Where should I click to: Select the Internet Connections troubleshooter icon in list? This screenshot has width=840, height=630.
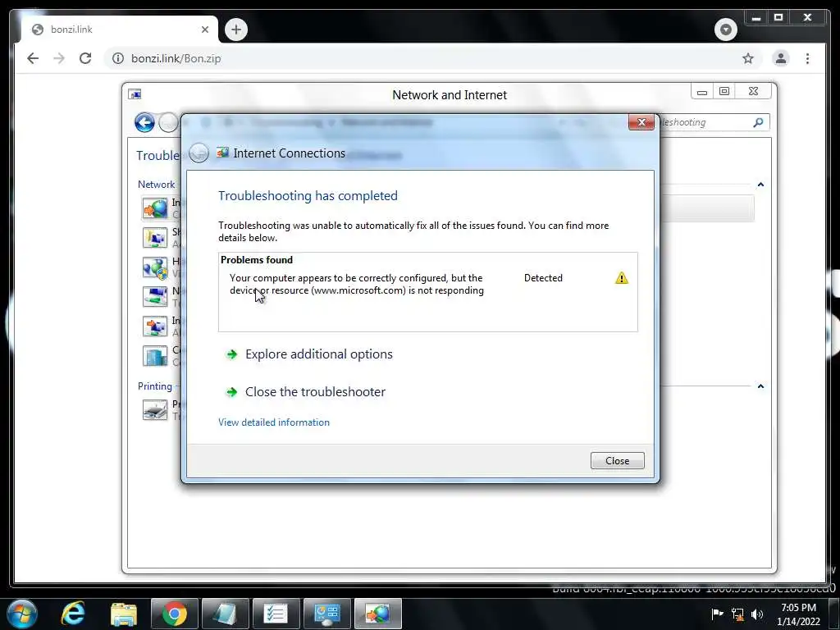pos(155,208)
